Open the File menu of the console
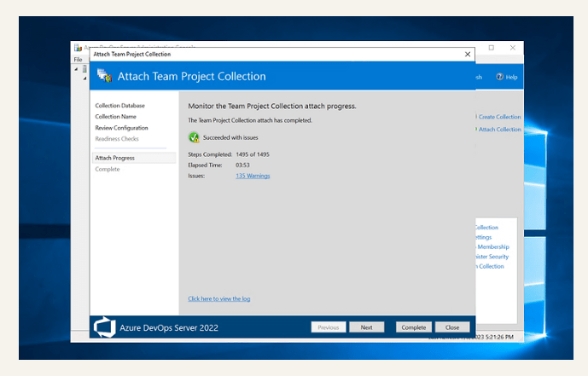The image size is (588, 376). pyautogui.click(x=78, y=60)
